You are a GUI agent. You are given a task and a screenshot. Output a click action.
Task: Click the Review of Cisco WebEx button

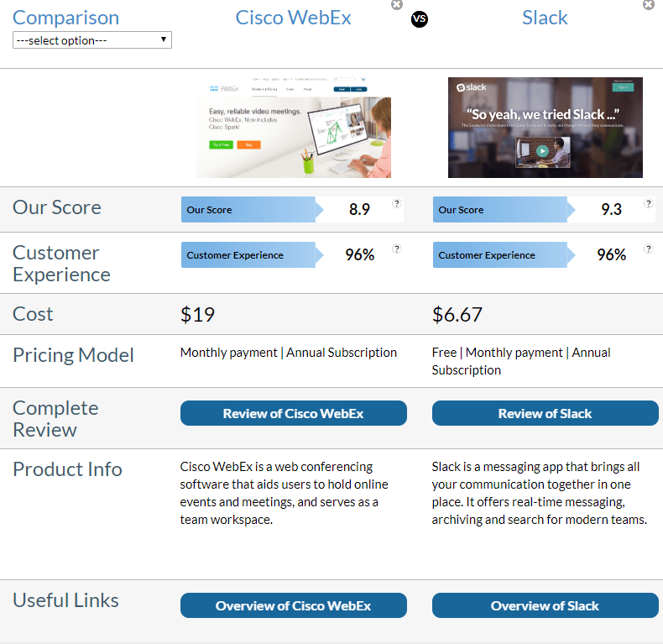point(294,413)
